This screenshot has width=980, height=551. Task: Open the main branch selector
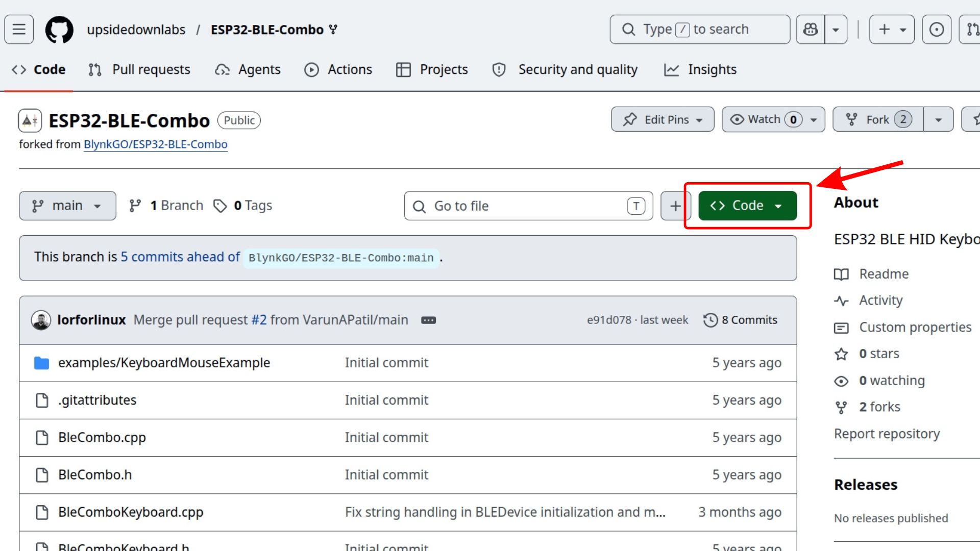pyautogui.click(x=67, y=206)
